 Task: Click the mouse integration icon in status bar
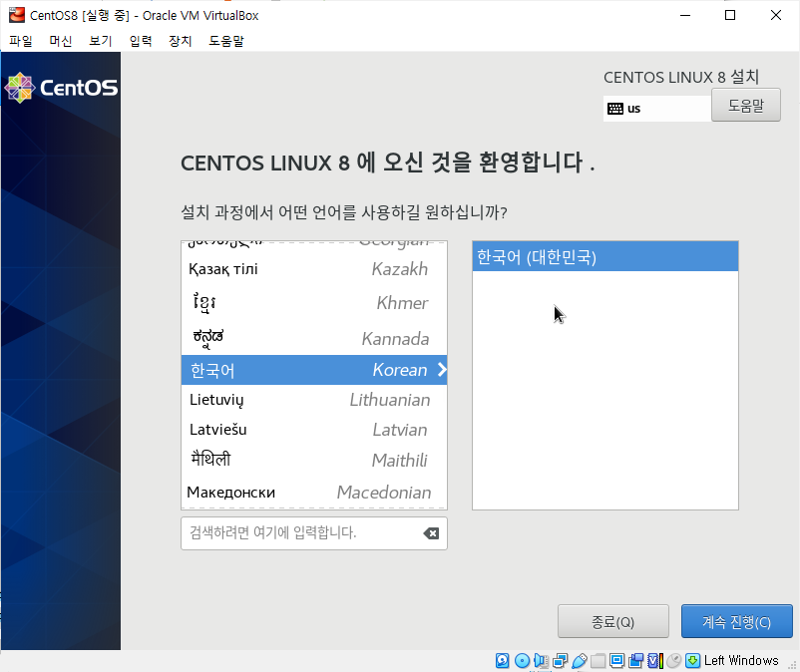(674, 661)
